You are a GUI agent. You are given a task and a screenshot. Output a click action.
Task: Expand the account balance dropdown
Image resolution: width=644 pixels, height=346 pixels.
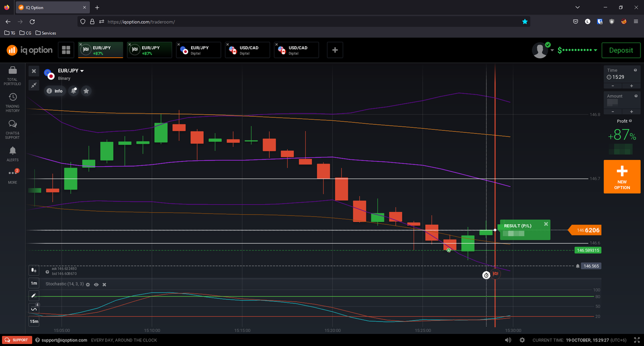pos(596,50)
